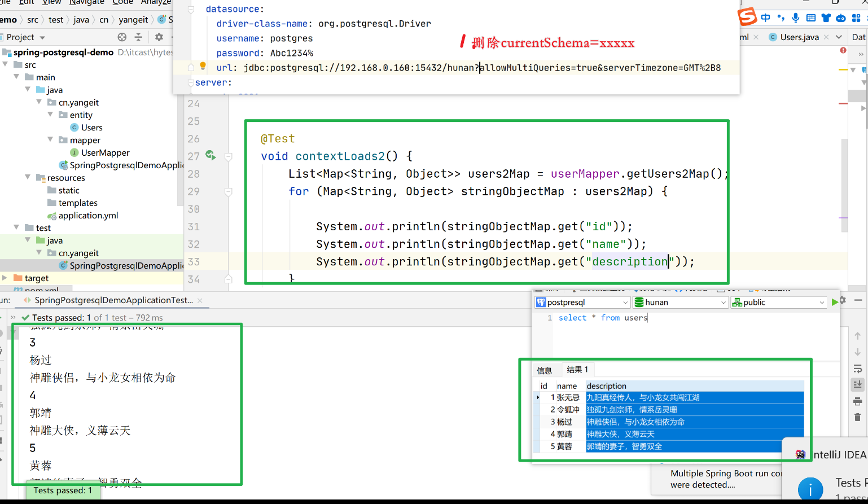Toggle scroll to end in console toolbar

[x=858, y=384]
